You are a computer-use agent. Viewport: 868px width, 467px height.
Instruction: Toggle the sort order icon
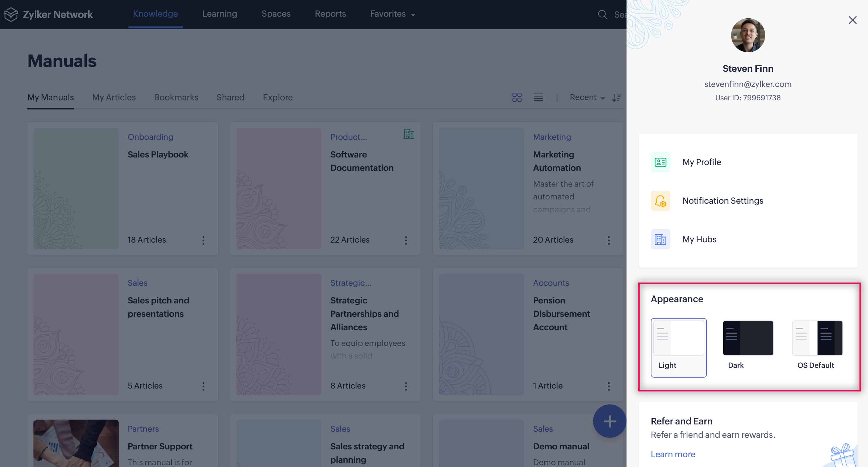[x=616, y=97]
